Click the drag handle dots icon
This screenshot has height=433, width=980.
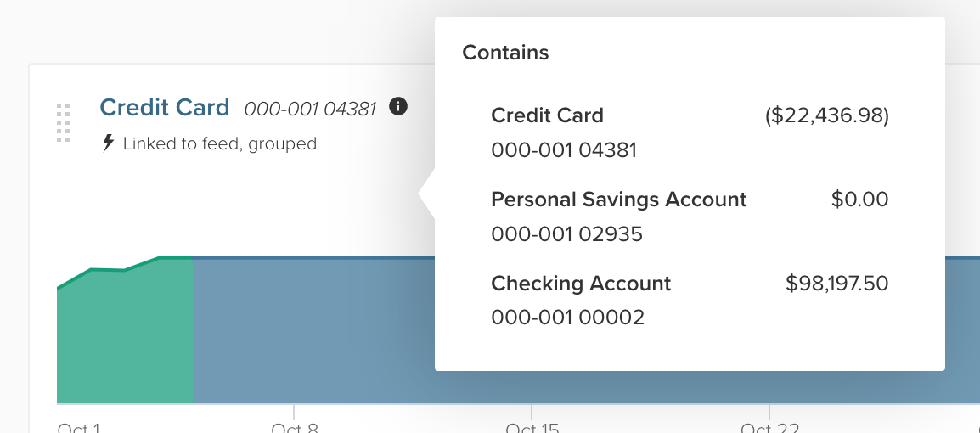tap(63, 123)
